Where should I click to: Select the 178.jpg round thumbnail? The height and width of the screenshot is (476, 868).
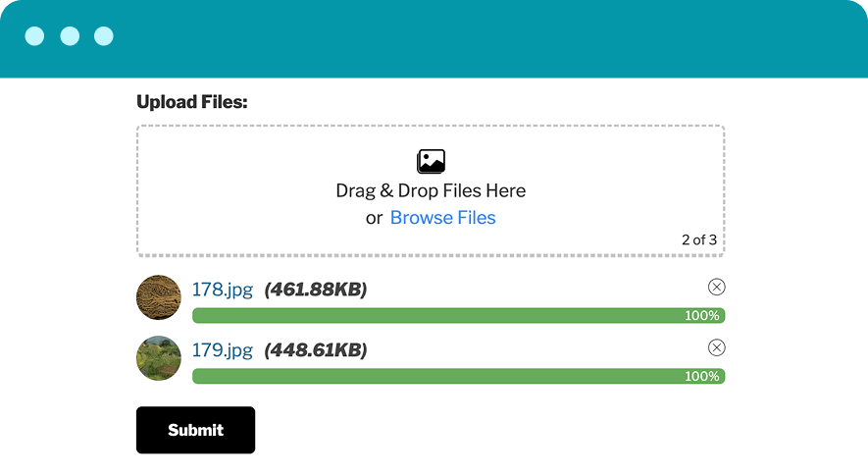click(x=159, y=297)
